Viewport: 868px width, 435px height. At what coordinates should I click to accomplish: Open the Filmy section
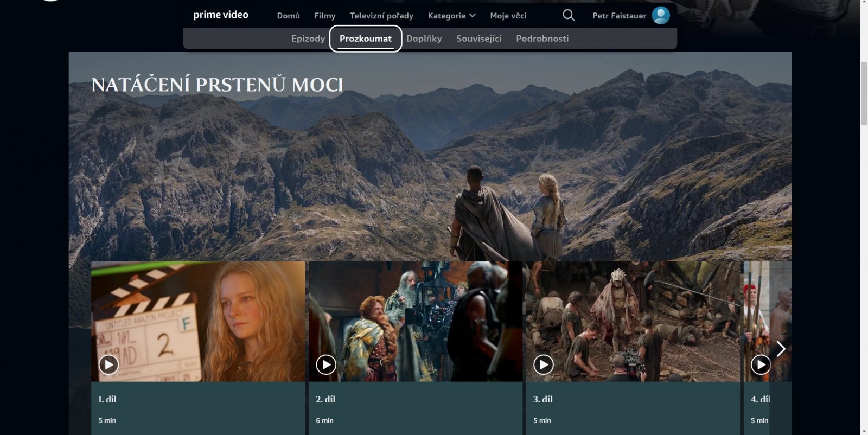pyautogui.click(x=324, y=16)
